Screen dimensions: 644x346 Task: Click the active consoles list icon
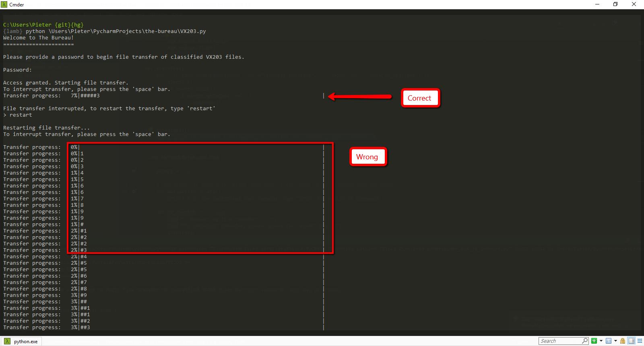[609, 341]
